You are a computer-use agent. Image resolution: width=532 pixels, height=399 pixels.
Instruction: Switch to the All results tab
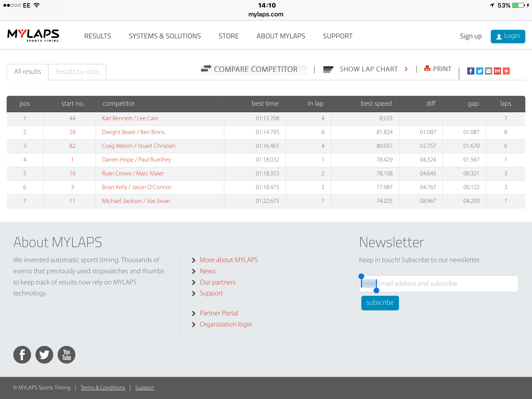[28, 72]
